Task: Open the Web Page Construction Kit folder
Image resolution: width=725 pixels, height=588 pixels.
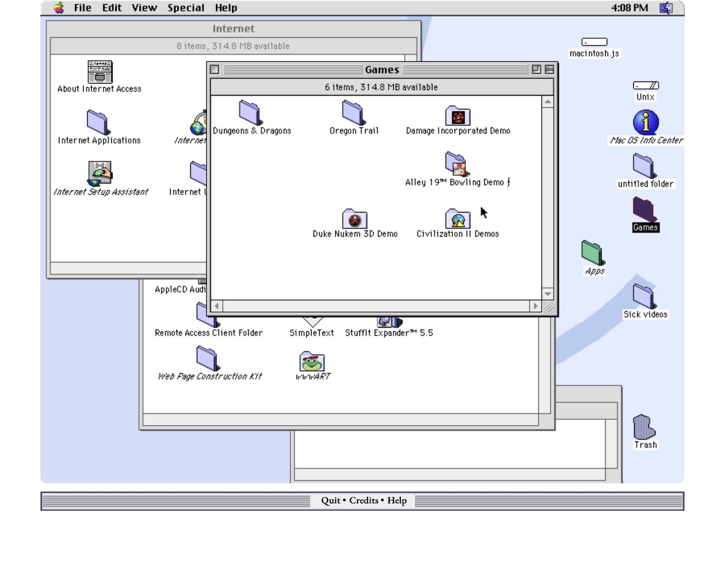Action: [207, 358]
